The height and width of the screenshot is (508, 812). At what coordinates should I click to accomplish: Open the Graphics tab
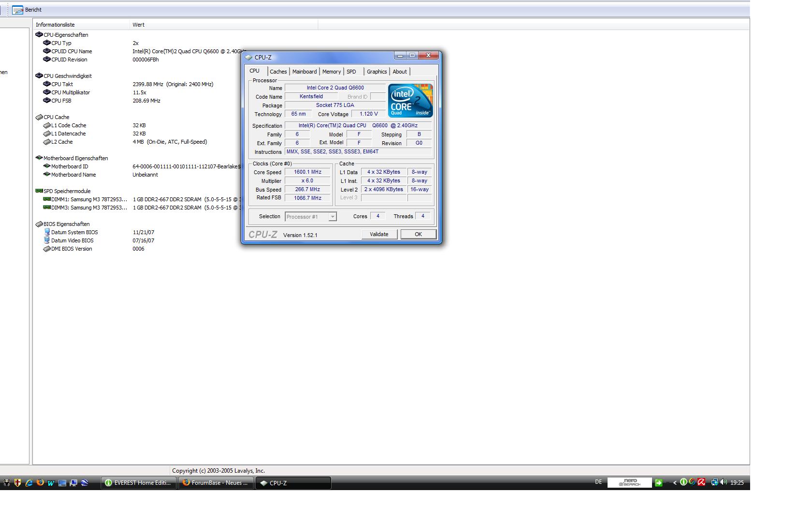(377, 72)
